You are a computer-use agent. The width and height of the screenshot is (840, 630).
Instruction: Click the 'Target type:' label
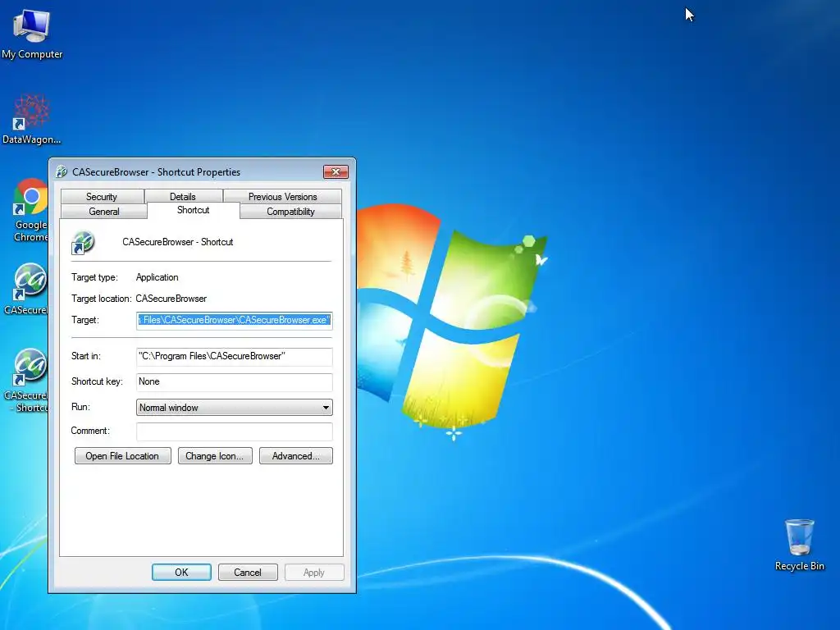94,277
